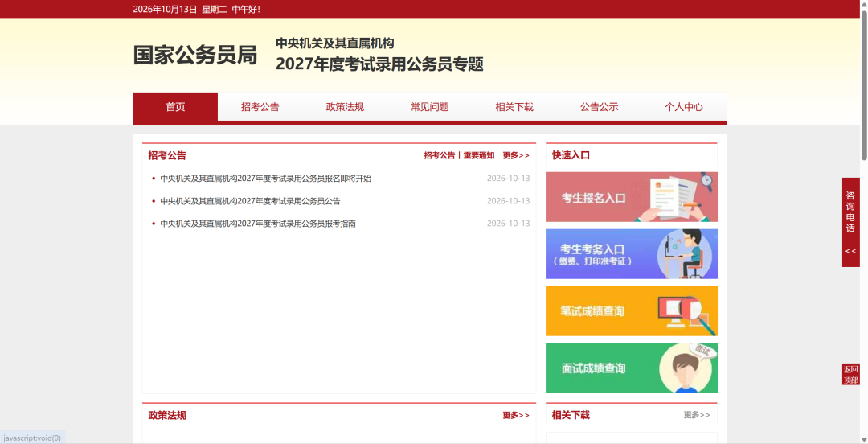Click the 返回顶部 button
This screenshot has width=868, height=444.
pos(851,375)
